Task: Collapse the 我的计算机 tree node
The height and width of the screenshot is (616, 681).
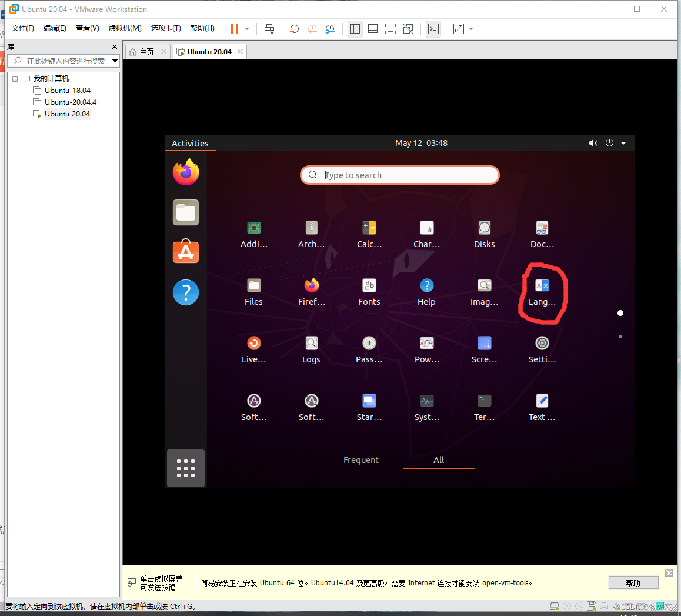Action: point(15,79)
